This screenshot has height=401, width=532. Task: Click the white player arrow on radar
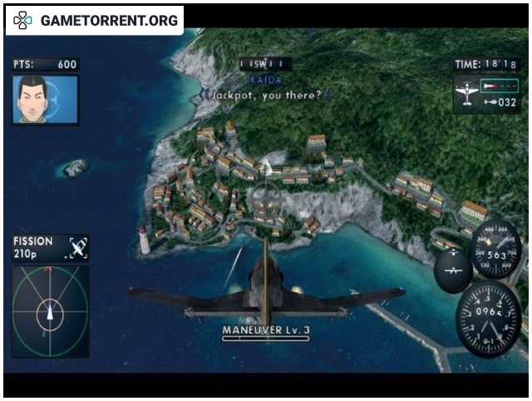50,312
